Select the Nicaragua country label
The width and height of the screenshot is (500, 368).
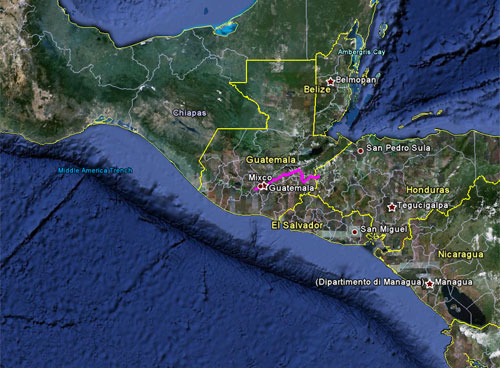click(461, 254)
